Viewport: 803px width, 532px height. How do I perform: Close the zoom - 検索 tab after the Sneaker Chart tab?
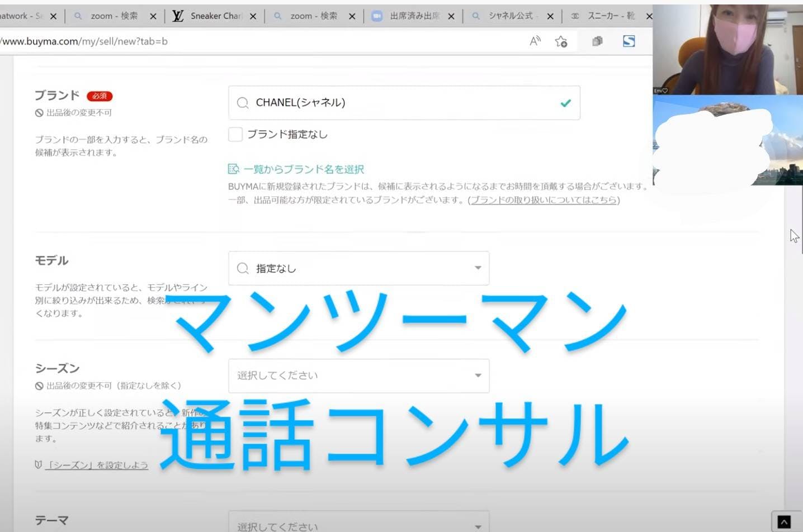(x=352, y=16)
